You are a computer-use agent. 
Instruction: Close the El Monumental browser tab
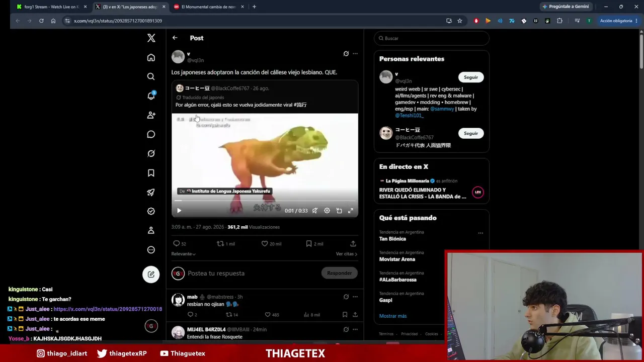243,7
